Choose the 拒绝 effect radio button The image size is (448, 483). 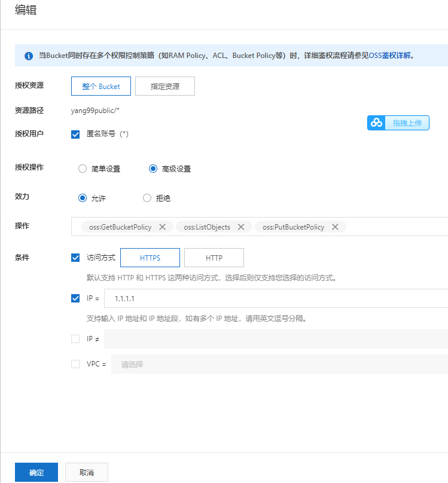(x=147, y=198)
